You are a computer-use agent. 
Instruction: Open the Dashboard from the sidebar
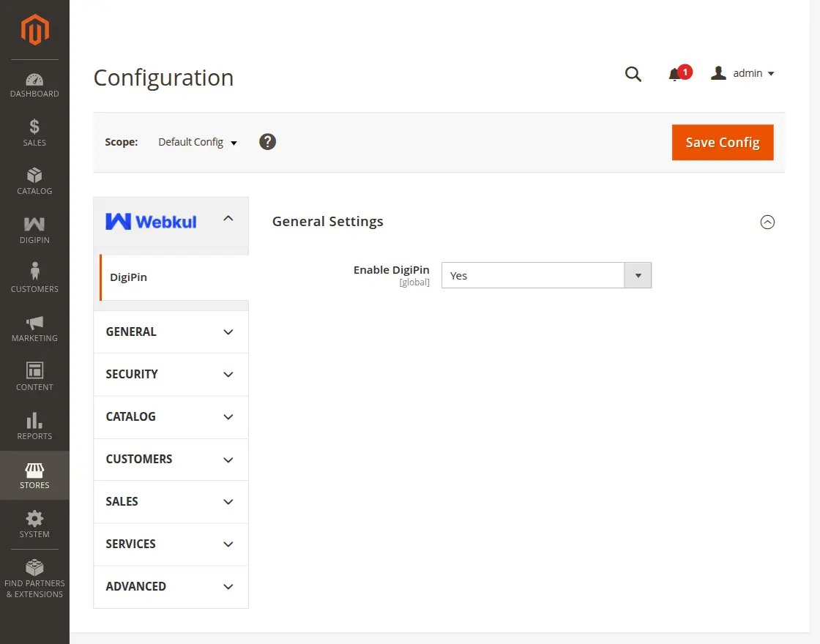[34, 83]
